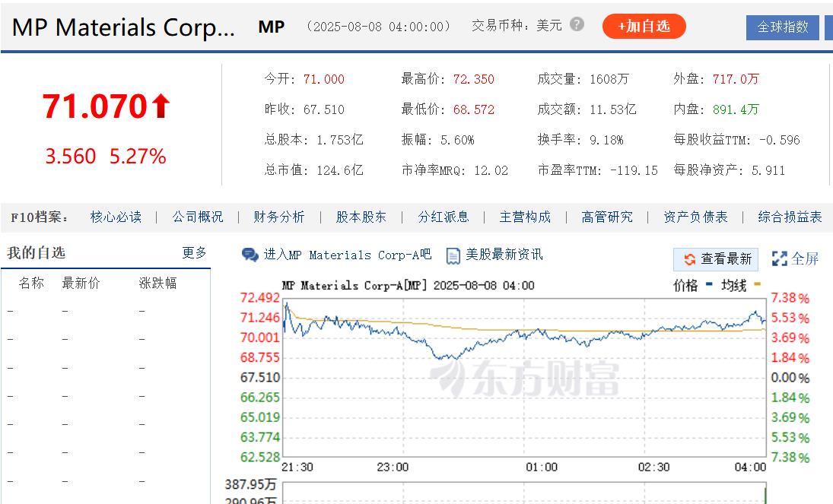The width and height of the screenshot is (833, 504).
Task: Open the 全球指数 button
Action: pyautogui.click(x=783, y=27)
